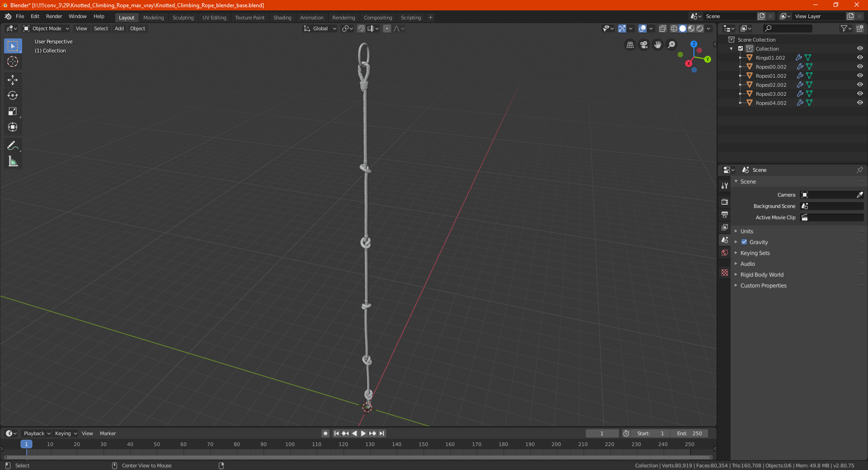
Task: Switch to Shading workspace tab
Action: point(282,18)
